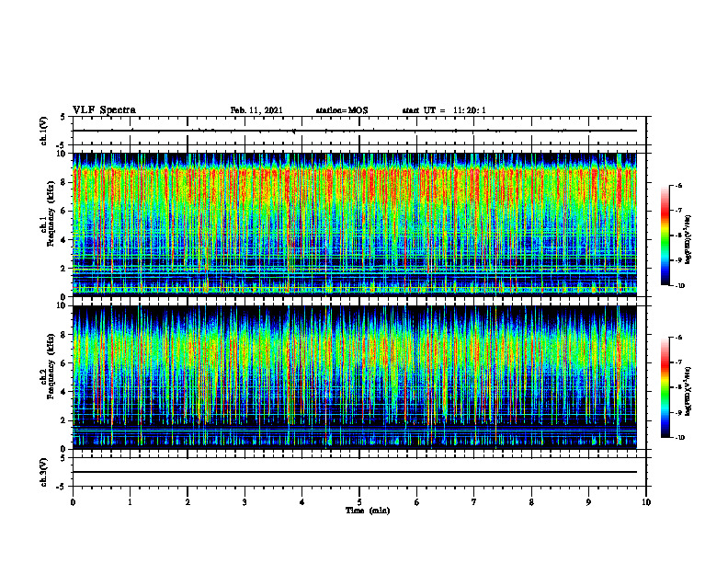Viewport: 728px width, 563px height.
Task: Click the "station=MOS" header label
Action: (x=342, y=110)
